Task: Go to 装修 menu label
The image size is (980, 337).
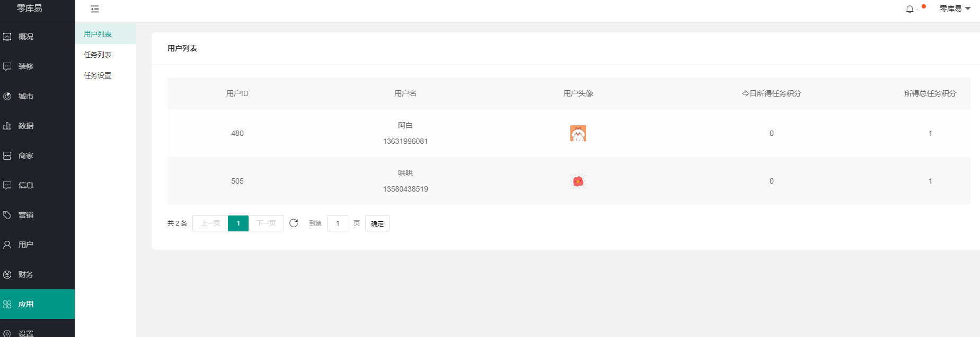Action: tap(26, 66)
